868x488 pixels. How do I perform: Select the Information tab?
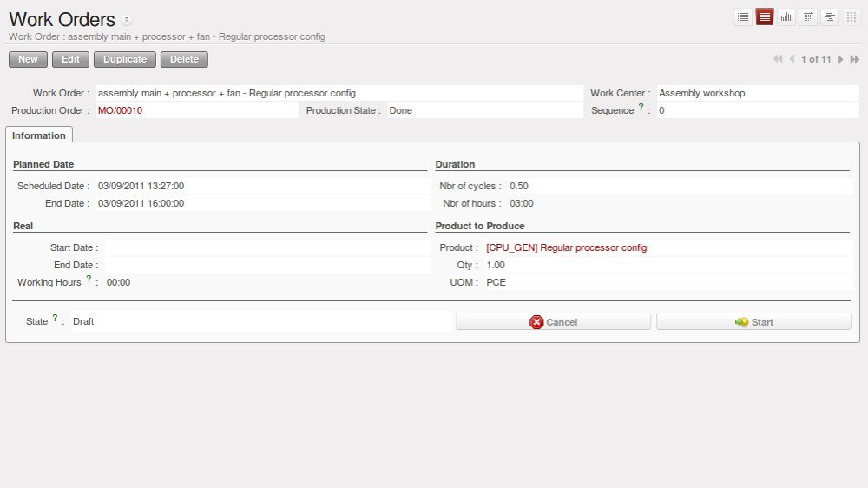[x=39, y=135]
